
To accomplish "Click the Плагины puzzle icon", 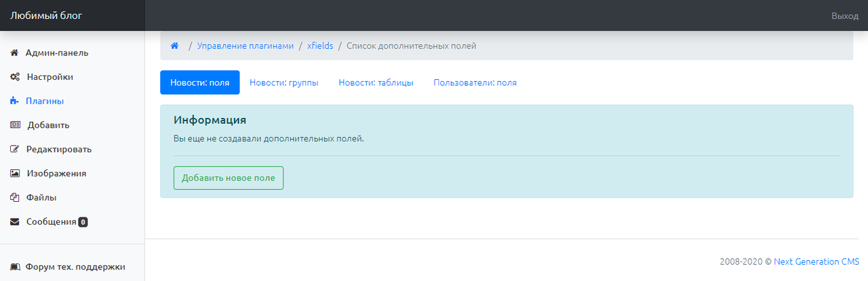I will pyautogui.click(x=14, y=102).
